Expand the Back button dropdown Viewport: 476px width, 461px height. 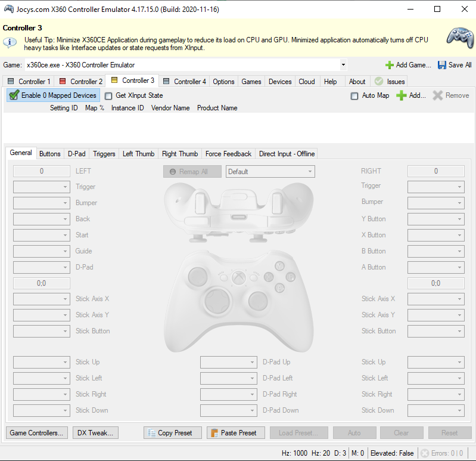[x=42, y=219]
